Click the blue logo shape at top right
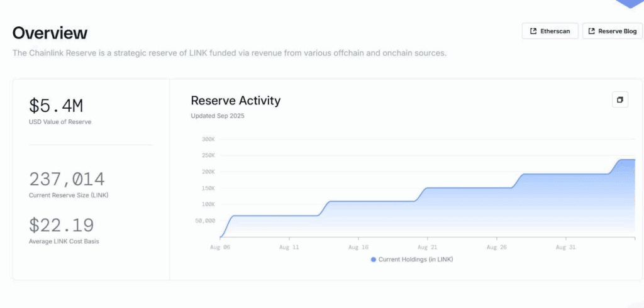Screen dimensions: 644x308 click(x=630, y=3)
